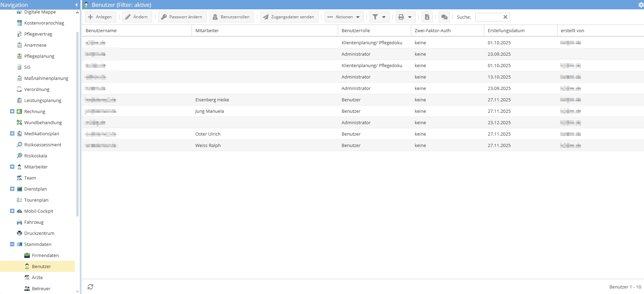This screenshot has width=644, height=294.
Task: Click the Pflegeplanung icon
Action: (19, 56)
